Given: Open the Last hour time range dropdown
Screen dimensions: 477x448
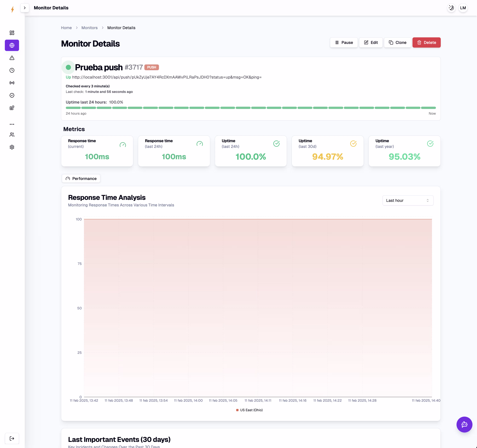Looking at the screenshot, I should [x=408, y=200].
